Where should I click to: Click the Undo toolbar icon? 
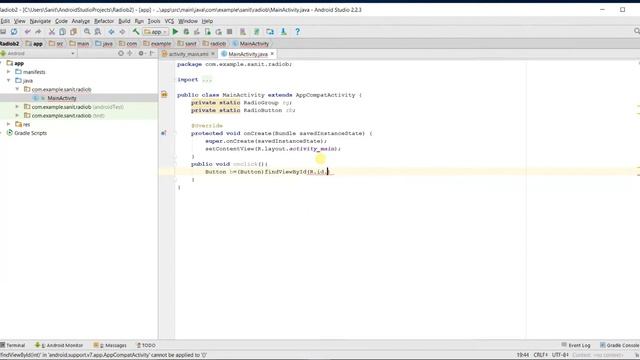[x=28, y=31]
